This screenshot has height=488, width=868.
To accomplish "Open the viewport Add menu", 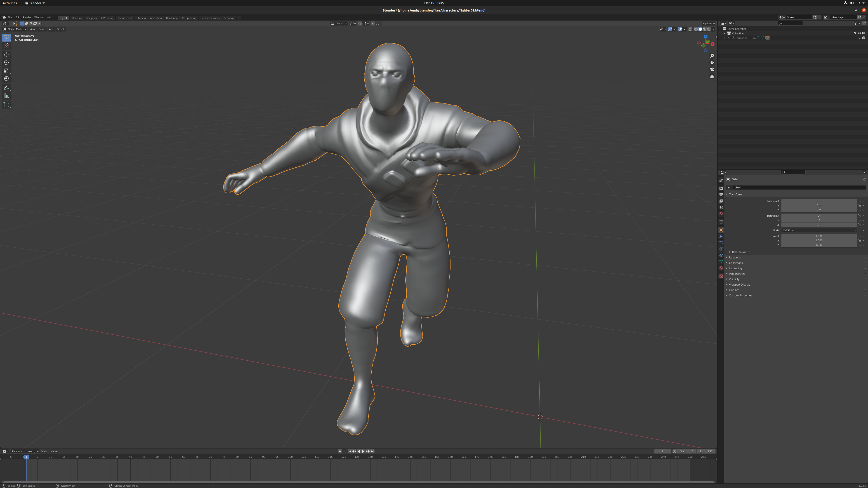I will [51, 29].
